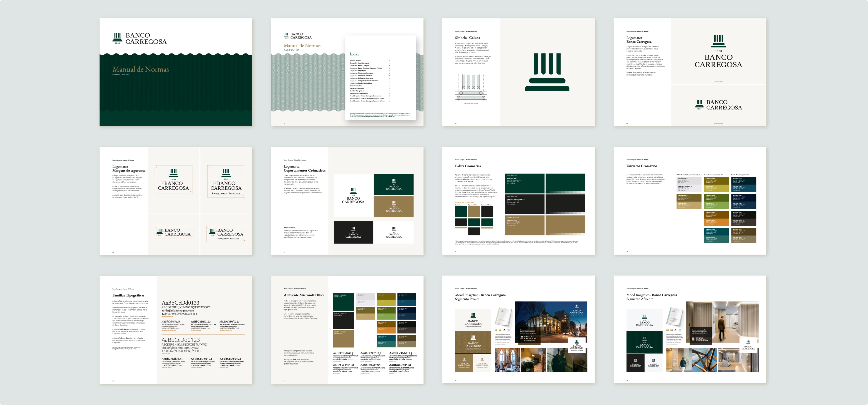The height and width of the screenshot is (405, 868).
Task: Click the 'Famílias Tipográficas' heading
Action: tap(128, 295)
